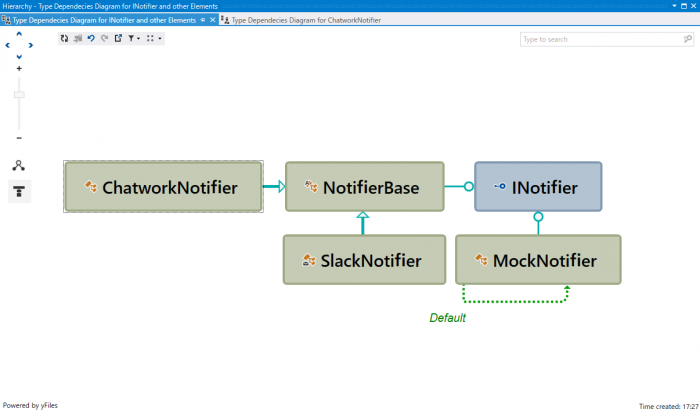Click the Hierarchy window title text
The image size is (700, 413).
110,6
